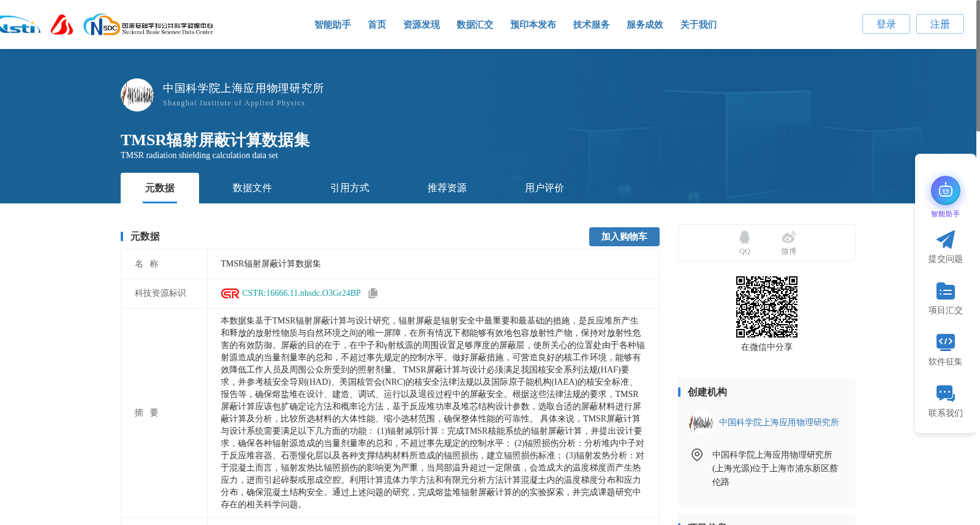The height and width of the screenshot is (525, 980).
Task: Switch to the 数据文件 tab
Action: (x=252, y=188)
